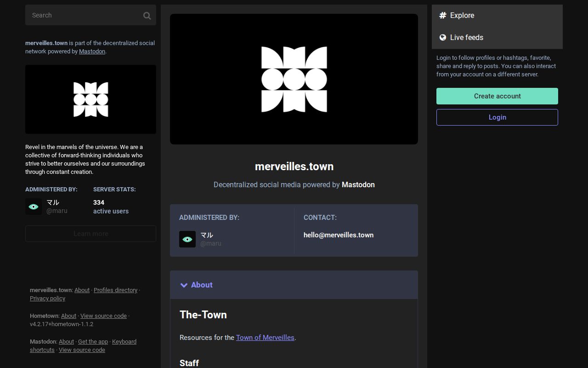Collapse the About section chevron
The width and height of the screenshot is (588, 368).
coord(183,285)
